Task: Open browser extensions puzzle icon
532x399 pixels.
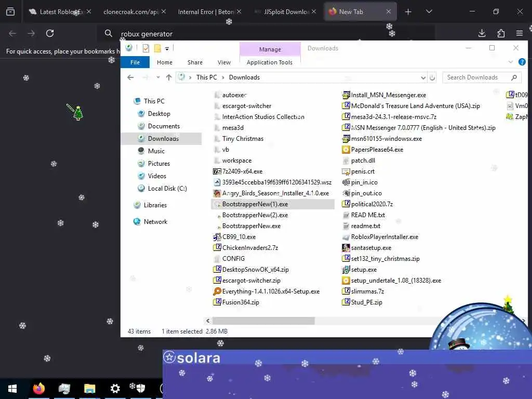Action: pos(501,33)
